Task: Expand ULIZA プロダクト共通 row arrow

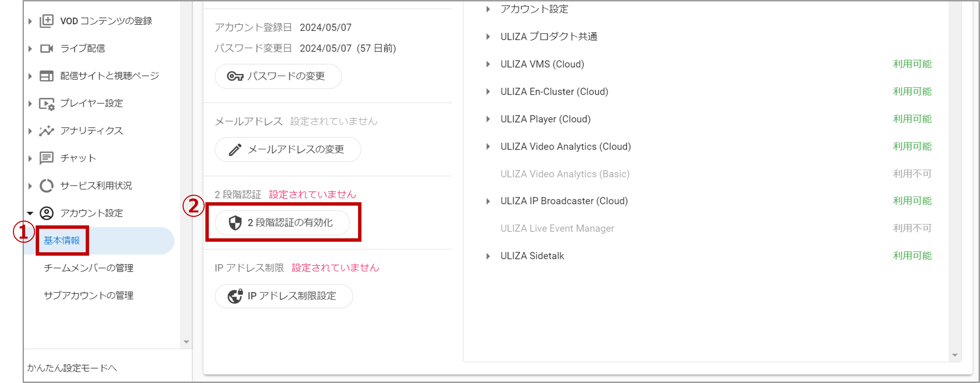Action: click(488, 36)
